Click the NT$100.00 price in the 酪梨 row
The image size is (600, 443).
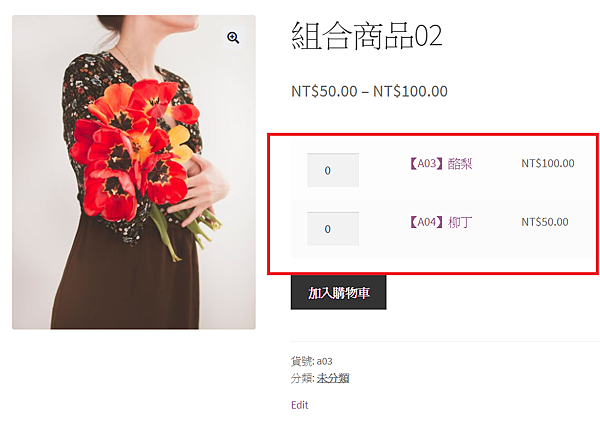point(548,163)
